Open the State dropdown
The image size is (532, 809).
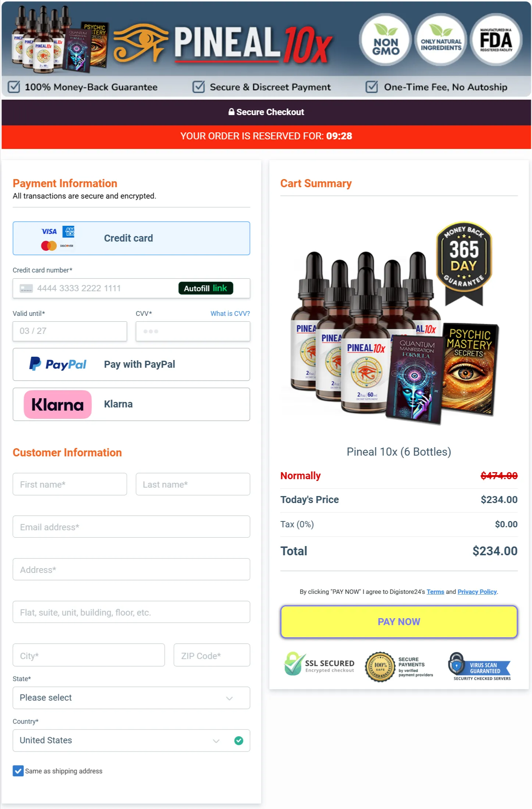131,698
